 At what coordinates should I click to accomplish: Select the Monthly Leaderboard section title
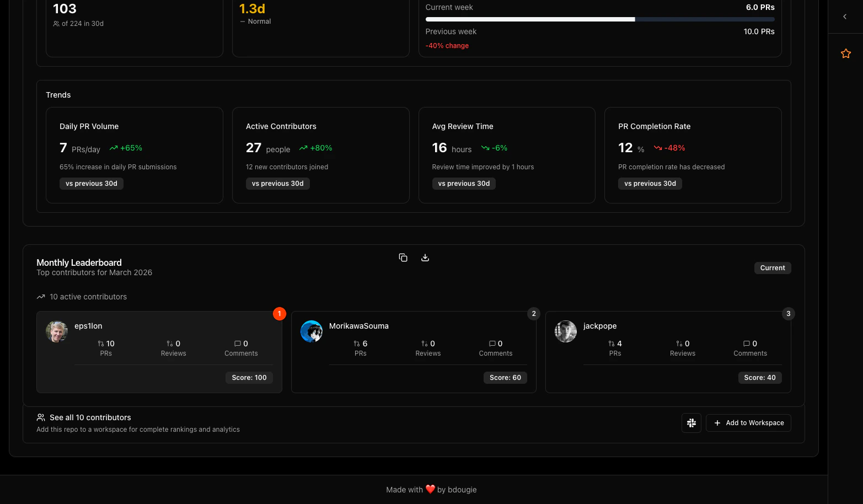79,262
